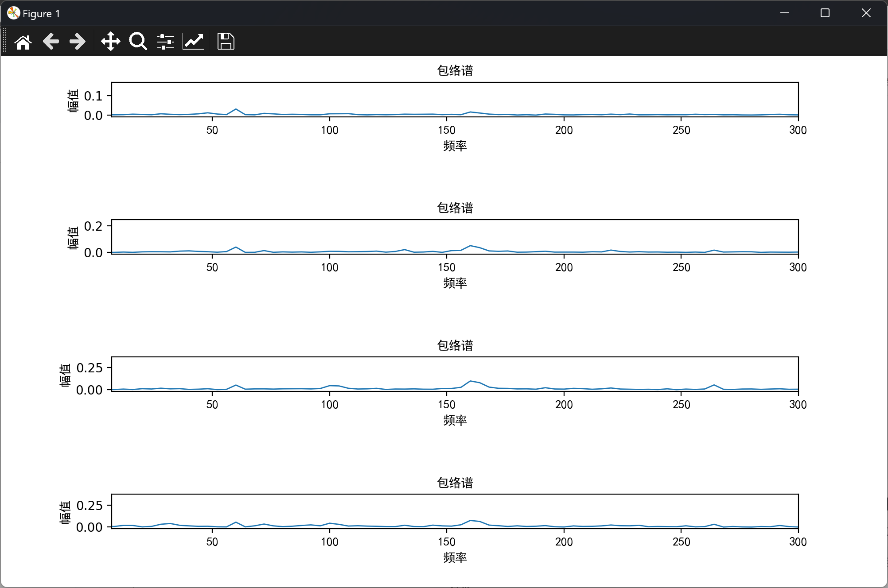Go forward to next view arrow
Viewport: 888px width, 588px height.
pos(78,42)
